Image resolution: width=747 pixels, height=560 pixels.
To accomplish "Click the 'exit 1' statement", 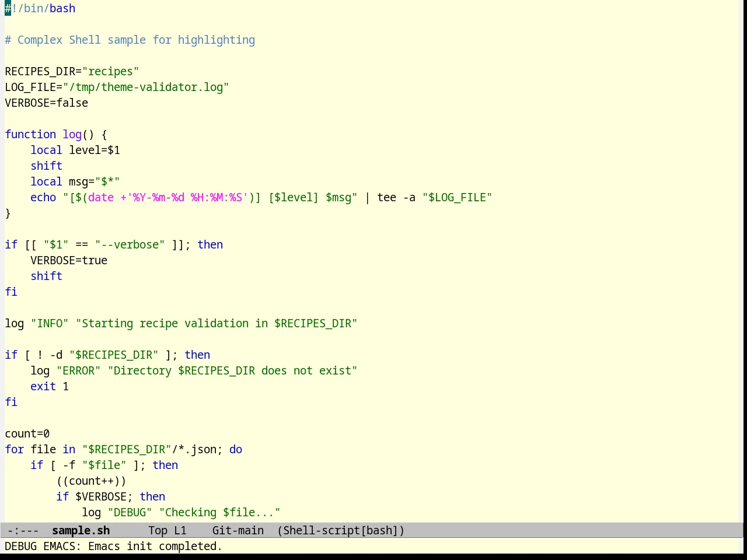I will [x=50, y=386].
